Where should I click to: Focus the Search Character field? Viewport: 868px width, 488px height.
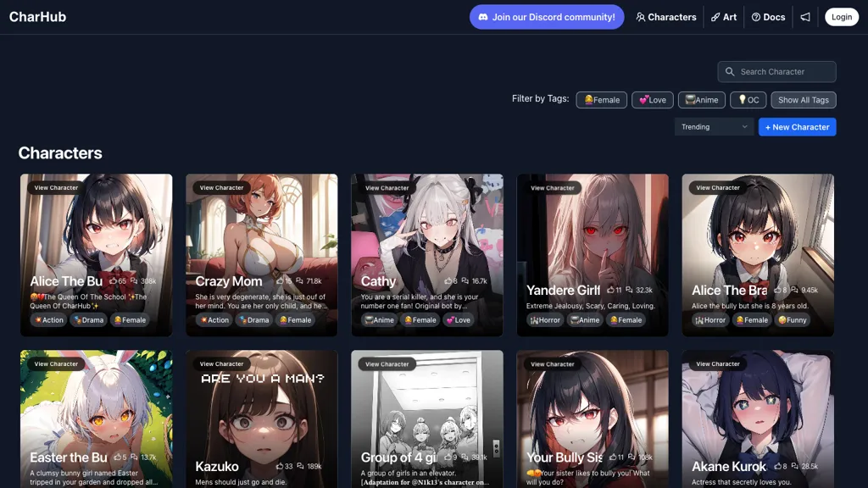(776, 71)
